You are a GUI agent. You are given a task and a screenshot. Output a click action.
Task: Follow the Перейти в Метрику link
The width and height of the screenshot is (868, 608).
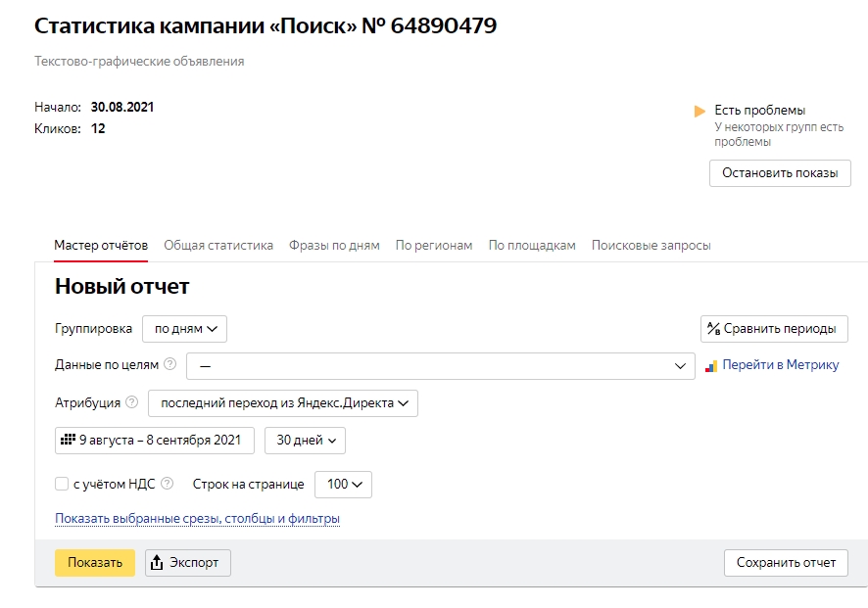pos(781,365)
